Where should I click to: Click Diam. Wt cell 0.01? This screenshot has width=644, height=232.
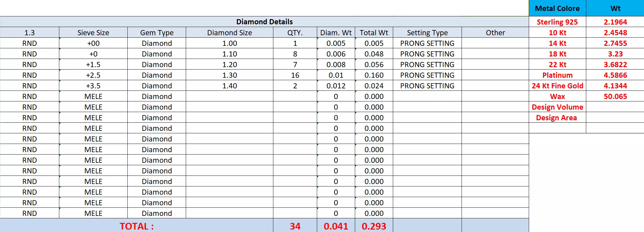coord(336,75)
